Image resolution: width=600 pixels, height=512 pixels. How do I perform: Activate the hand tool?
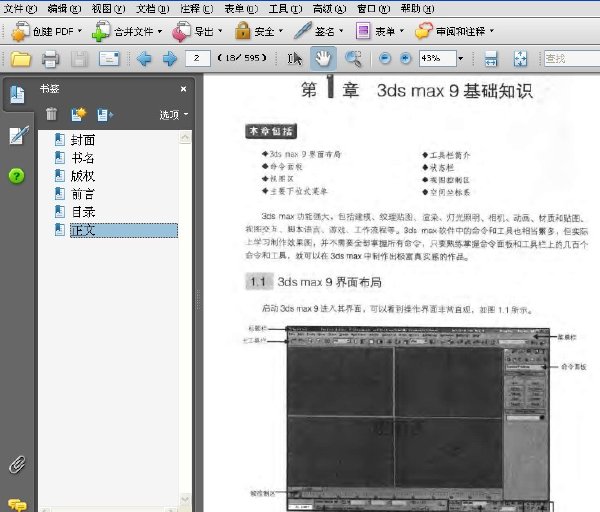(x=323, y=59)
